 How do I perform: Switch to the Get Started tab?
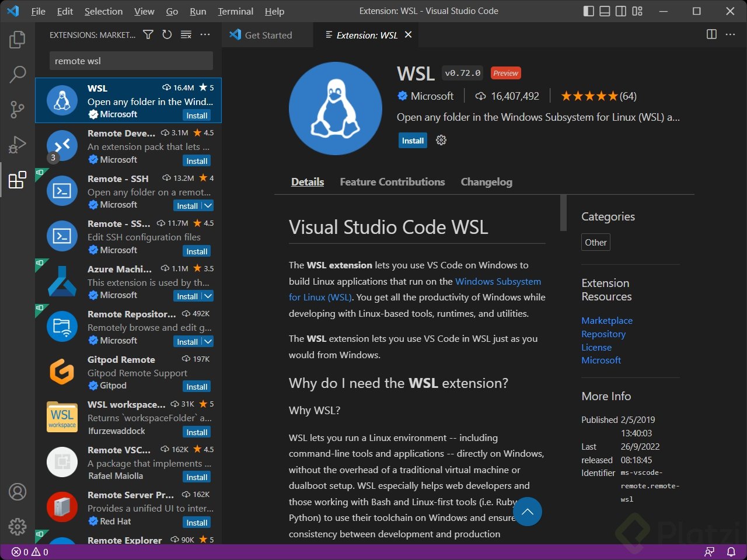click(268, 35)
